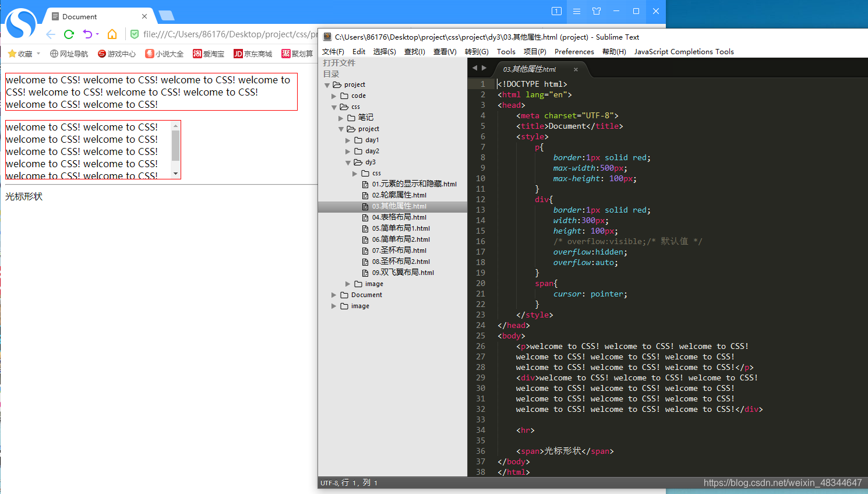Open 06.简单布局2.html file

[x=401, y=239]
